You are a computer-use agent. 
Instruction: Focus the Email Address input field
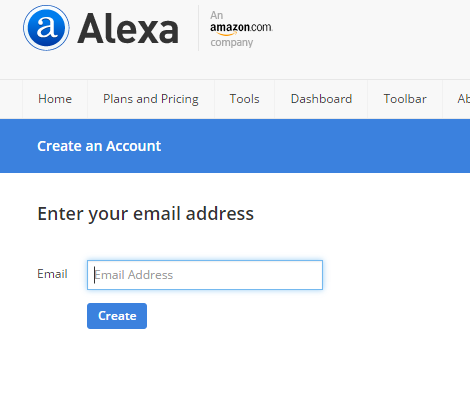point(205,275)
